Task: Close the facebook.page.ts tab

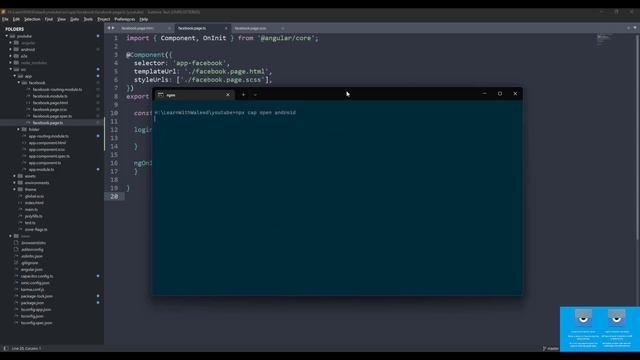Action: coord(226,28)
